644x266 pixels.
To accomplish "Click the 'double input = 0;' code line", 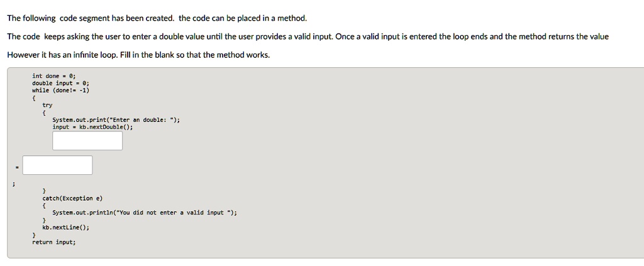I will pyautogui.click(x=61, y=83).
